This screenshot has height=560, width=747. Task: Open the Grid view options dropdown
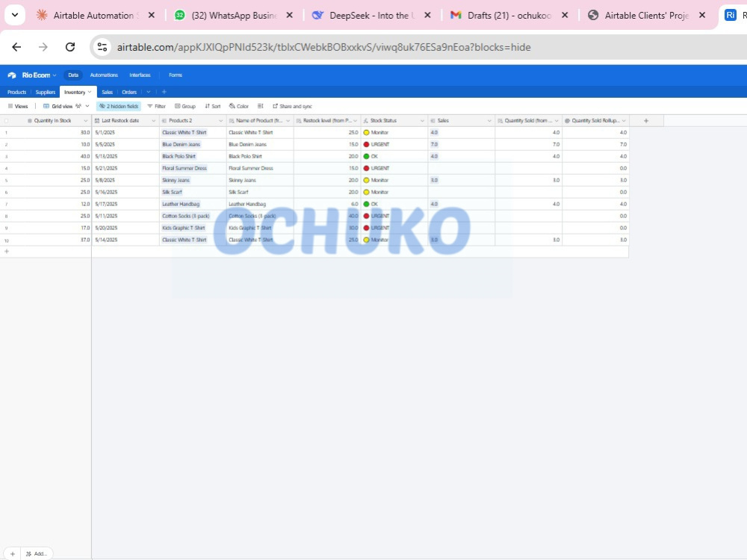tap(87, 106)
